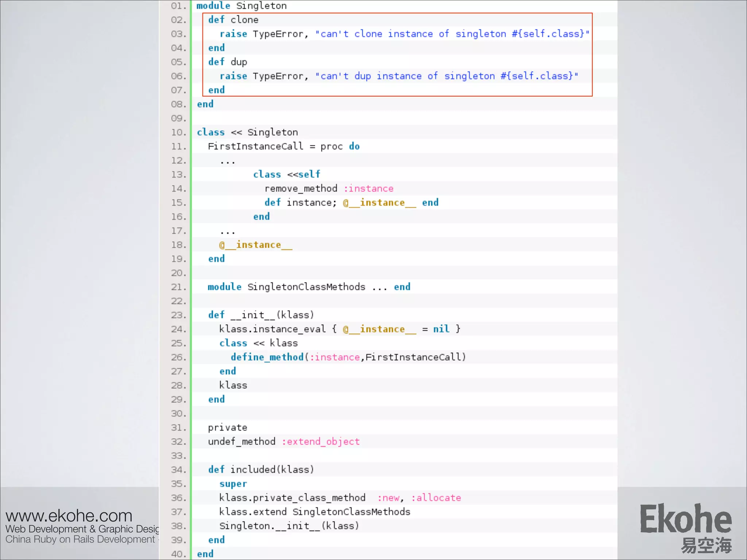
Task: Click the www.ekohe.com link text
Action: coord(69,516)
